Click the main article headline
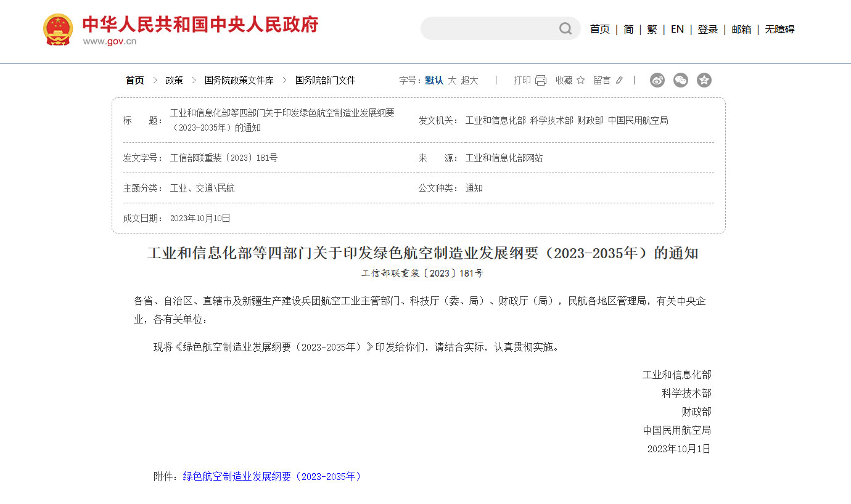The height and width of the screenshot is (504, 851). [x=423, y=253]
